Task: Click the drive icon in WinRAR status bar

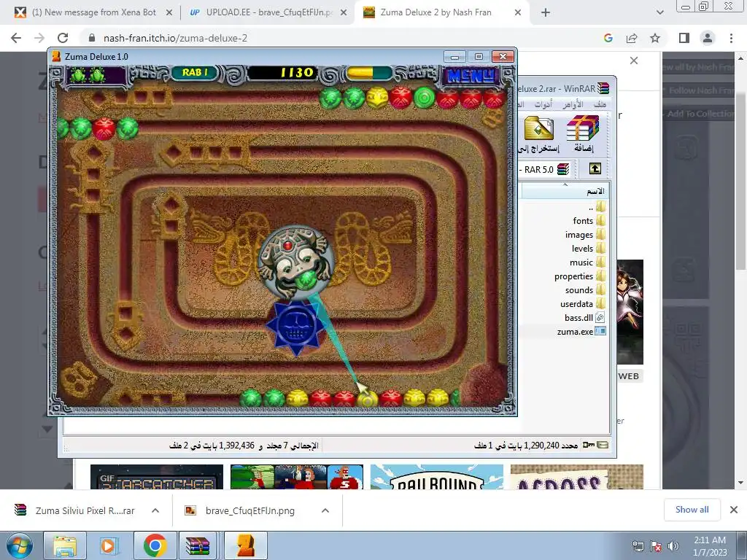Action: coord(603,446)
